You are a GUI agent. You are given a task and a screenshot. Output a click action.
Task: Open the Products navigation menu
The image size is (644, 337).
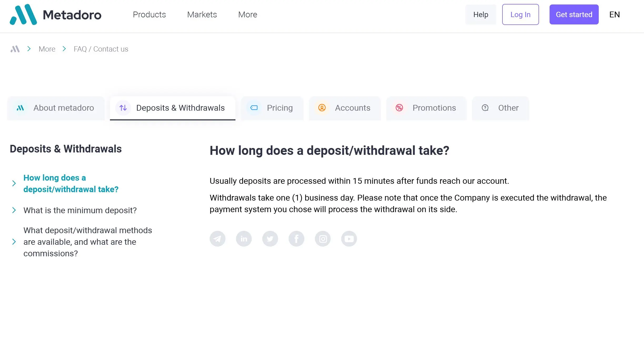coord(149,14)
